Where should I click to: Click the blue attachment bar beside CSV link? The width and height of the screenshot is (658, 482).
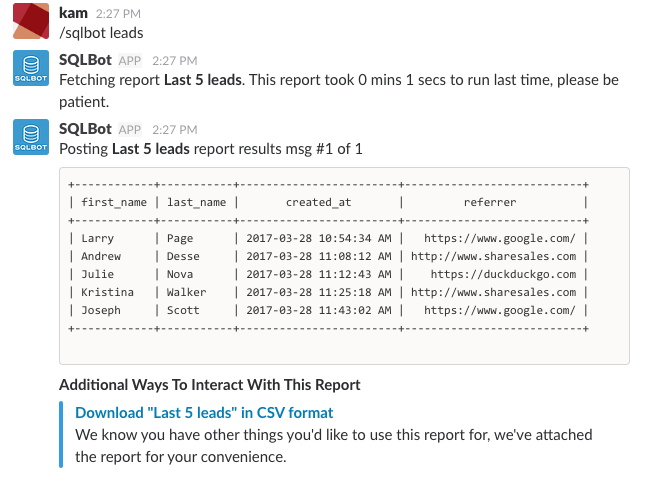pos(61,435)
